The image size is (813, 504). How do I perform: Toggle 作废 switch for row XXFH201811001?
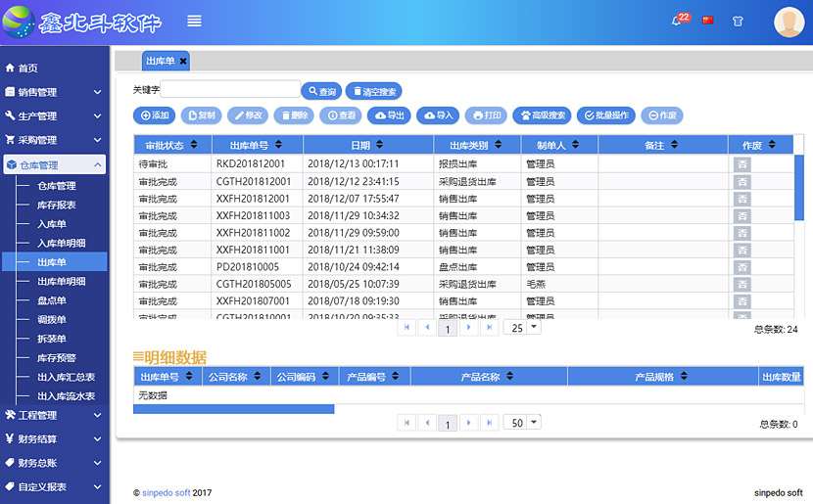click(x=741, y=251)
